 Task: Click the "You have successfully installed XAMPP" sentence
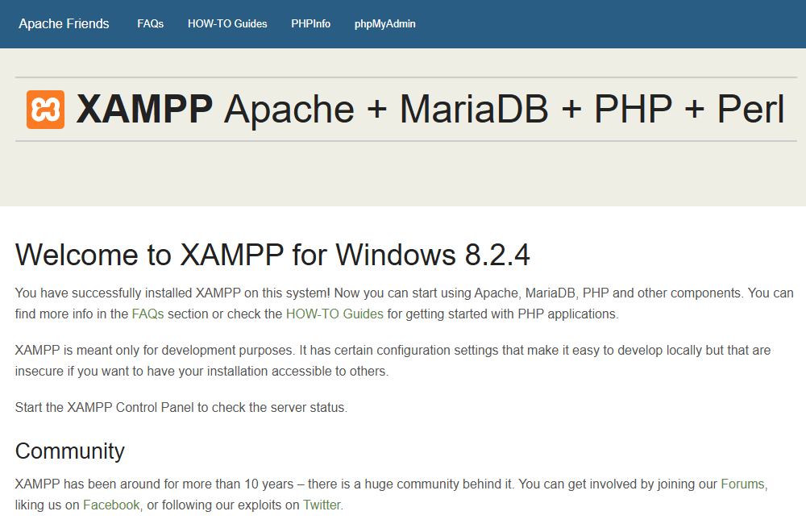[169, 293]
